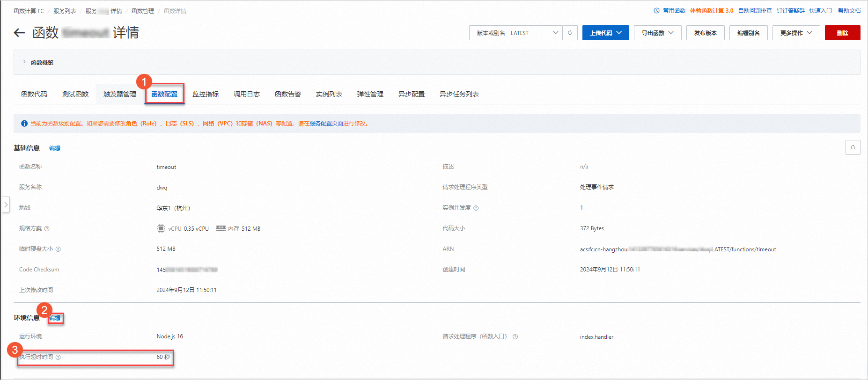Screen dimensions: 868x380
Task: Open the 调用日志 tab
Action: tap(247, 94)
